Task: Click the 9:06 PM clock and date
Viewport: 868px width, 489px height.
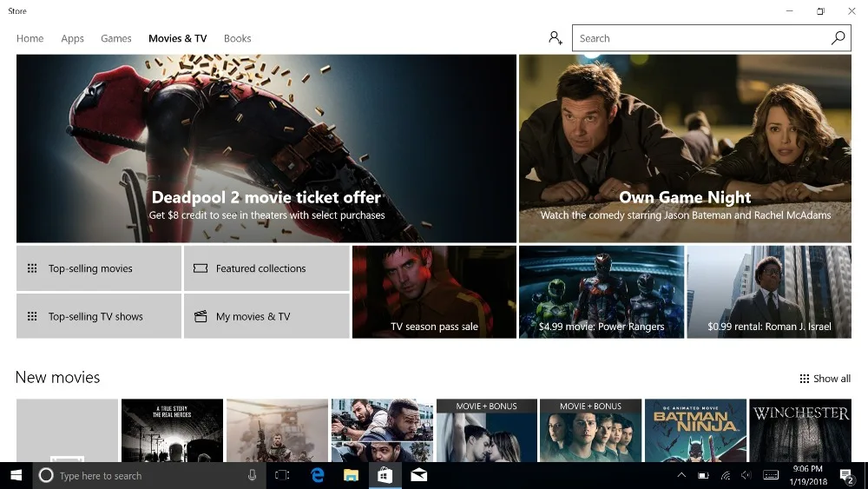Action: 808,475
